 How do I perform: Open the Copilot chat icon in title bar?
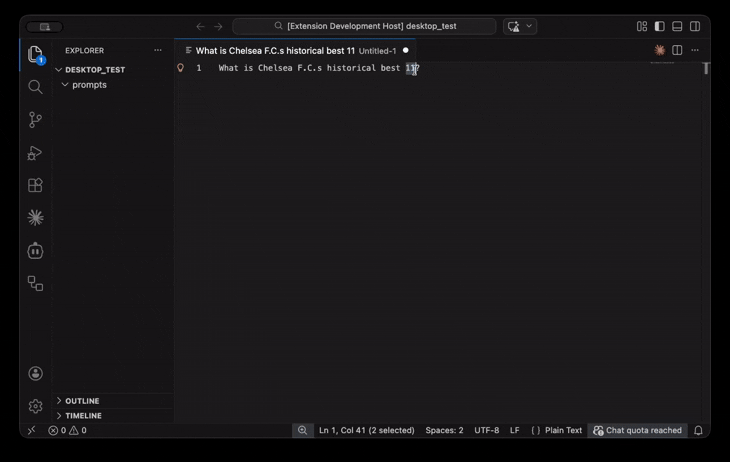coord(514,26)
